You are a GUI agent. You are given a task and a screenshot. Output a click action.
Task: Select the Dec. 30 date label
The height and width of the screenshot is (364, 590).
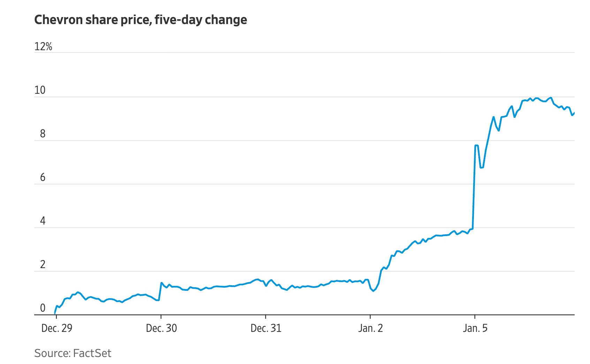pos(161,328)
